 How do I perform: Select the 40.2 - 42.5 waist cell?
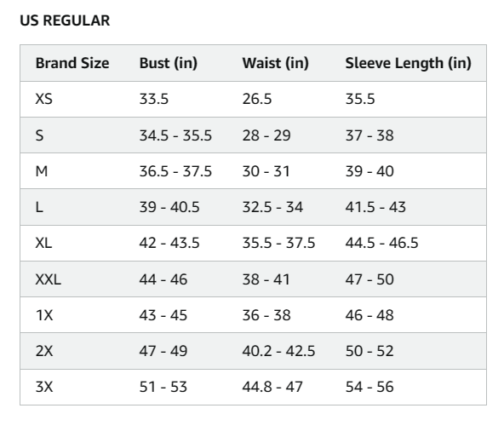[278, 351]
